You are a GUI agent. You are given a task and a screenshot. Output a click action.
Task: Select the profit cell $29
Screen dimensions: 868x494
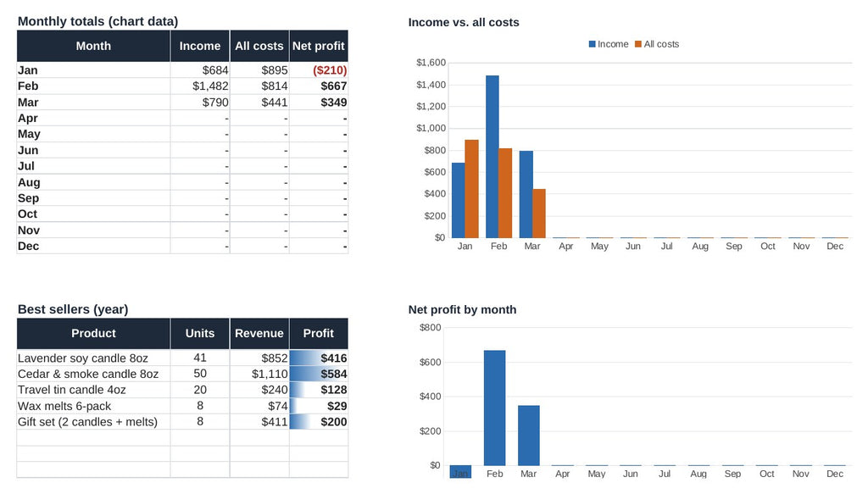click(x=319, y=406)
